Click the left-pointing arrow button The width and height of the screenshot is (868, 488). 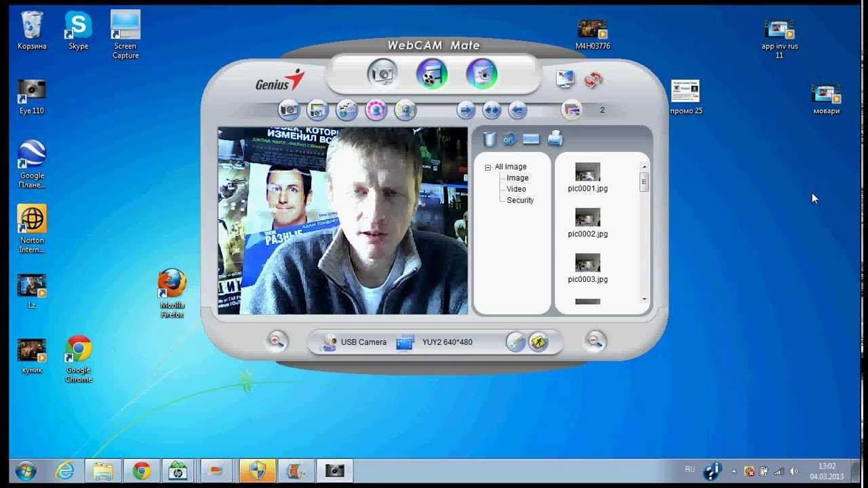517,109
